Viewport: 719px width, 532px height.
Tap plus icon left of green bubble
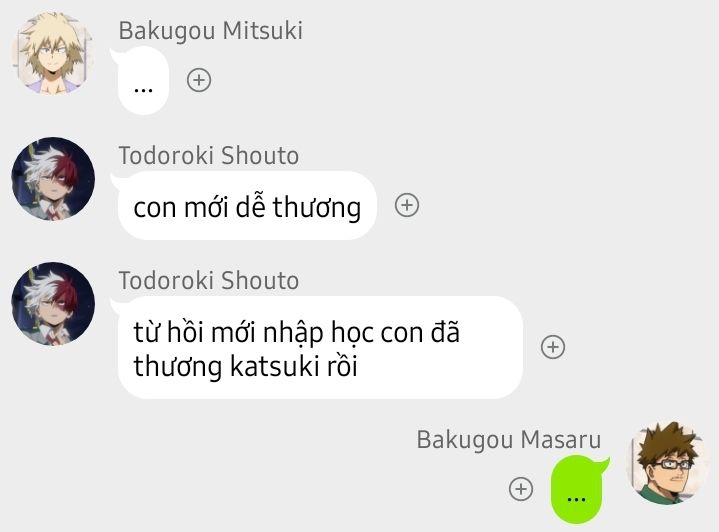[521, 488]
